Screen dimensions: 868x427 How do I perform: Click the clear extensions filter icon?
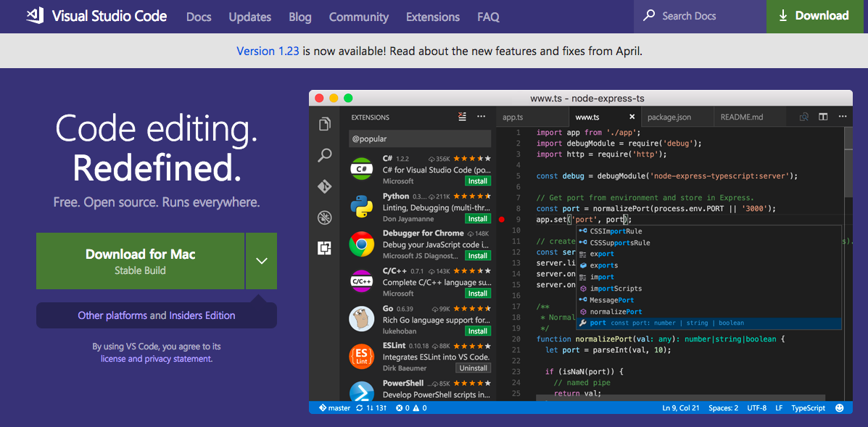[x=463, y=117]
